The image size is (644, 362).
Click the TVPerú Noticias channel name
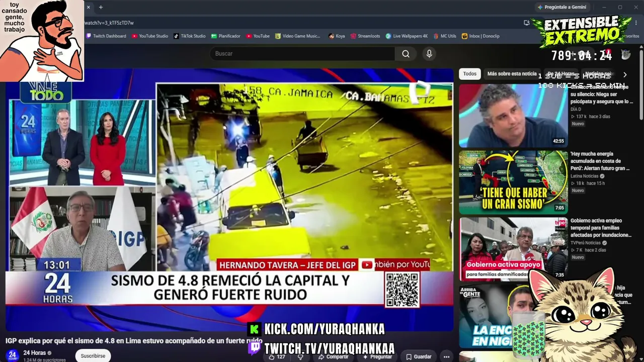click(585, 243)
